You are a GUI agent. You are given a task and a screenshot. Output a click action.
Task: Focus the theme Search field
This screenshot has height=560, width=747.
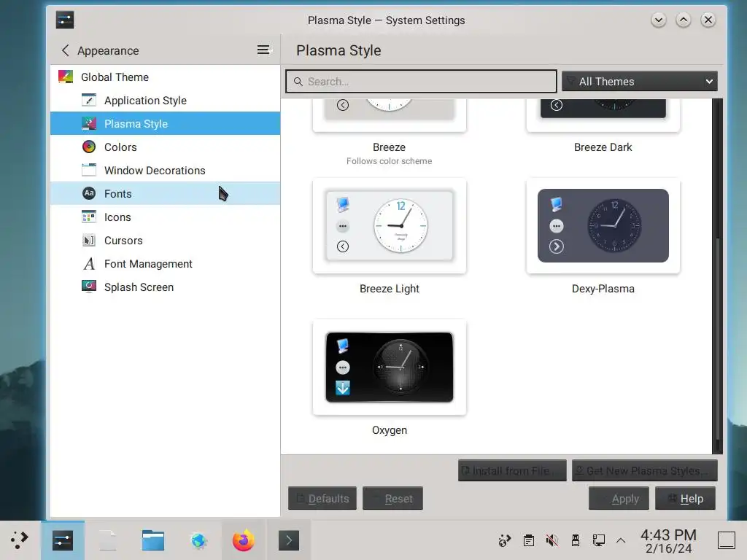[421, 82]
